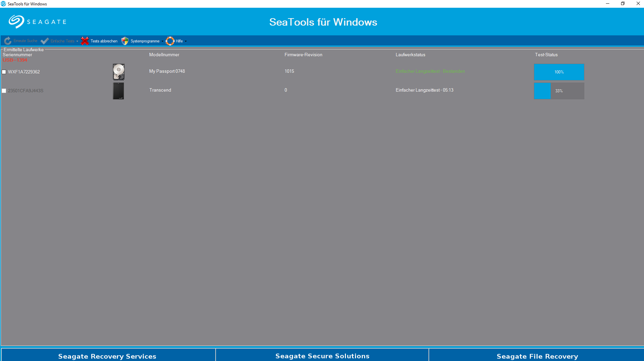Image resolution: width=644 pixels, height=361 pixels.
Task: Close the SeaTools window
Action: coord(638,4)
